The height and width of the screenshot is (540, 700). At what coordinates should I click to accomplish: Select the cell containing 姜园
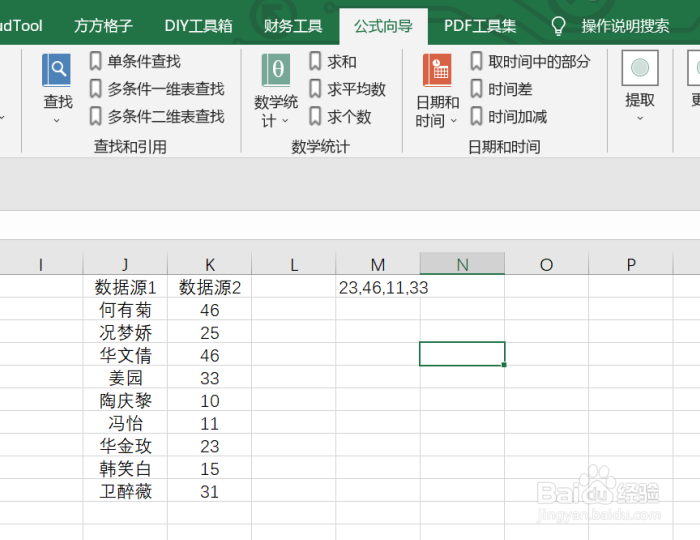[125, 378]
